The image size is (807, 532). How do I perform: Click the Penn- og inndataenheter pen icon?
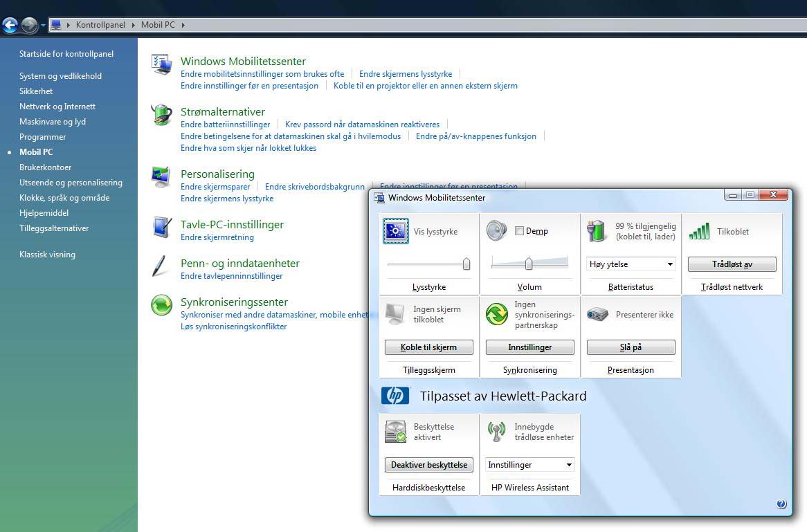[x=160, y=266]
